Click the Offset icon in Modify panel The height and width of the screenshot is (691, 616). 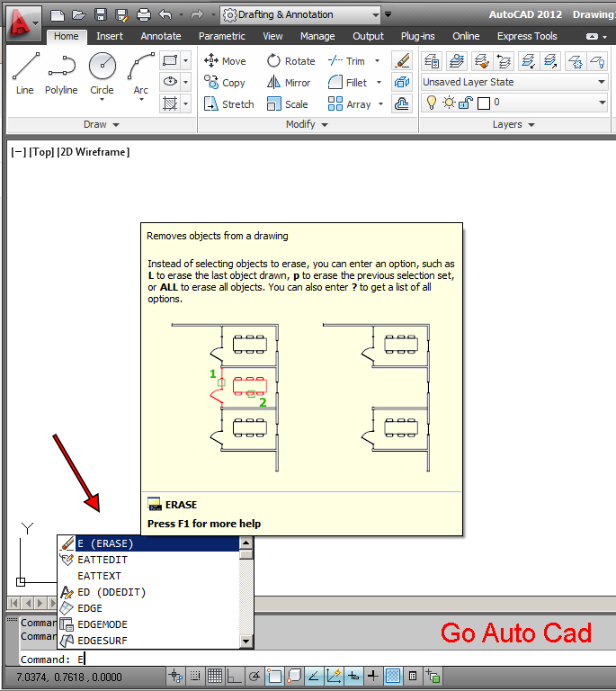(x=402, y=103)
